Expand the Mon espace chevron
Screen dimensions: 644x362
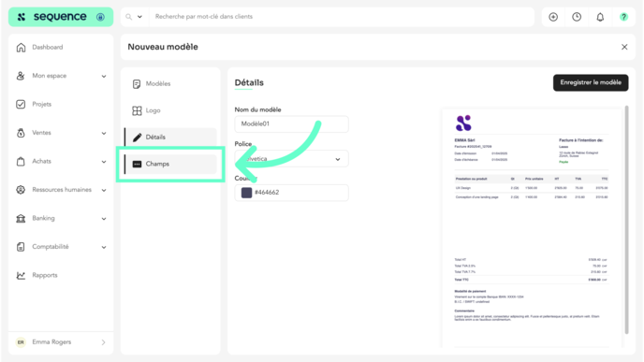pos(104,76)
